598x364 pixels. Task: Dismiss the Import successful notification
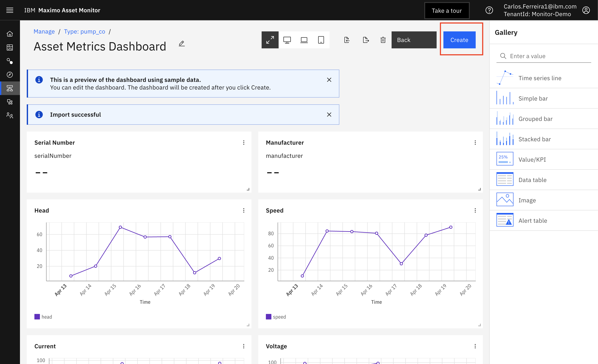click(329, 114)
